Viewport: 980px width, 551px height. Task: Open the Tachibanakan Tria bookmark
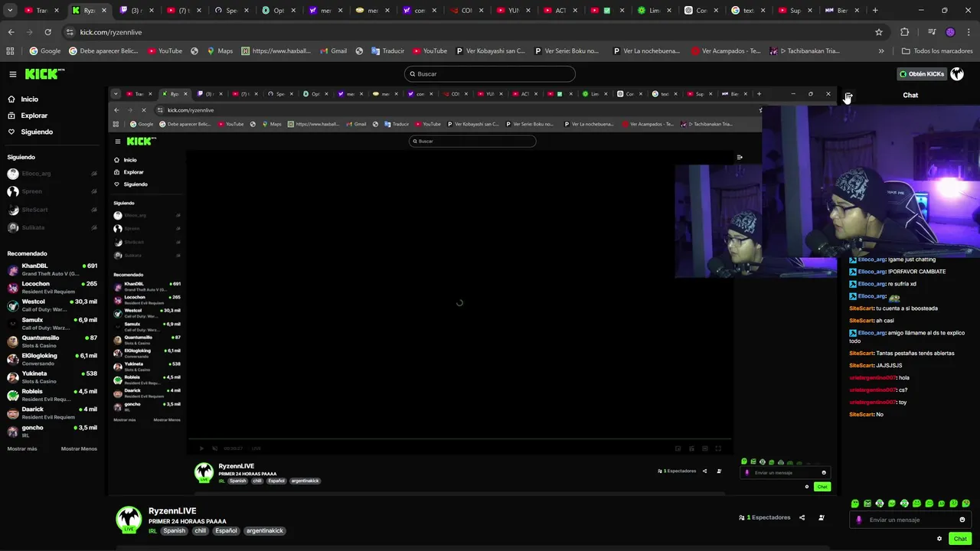805,51
